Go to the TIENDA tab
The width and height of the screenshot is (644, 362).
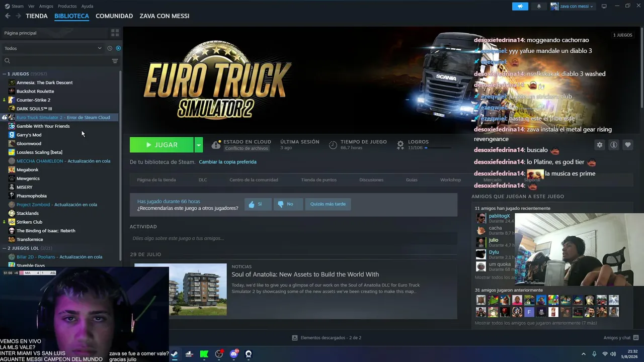pos(37,16)
